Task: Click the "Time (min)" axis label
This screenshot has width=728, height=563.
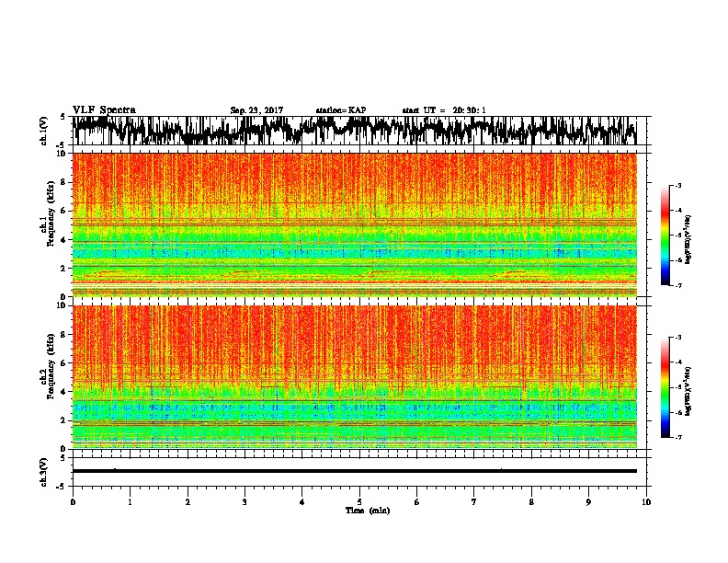Action: pyautogui.click(x=368, y=511)
